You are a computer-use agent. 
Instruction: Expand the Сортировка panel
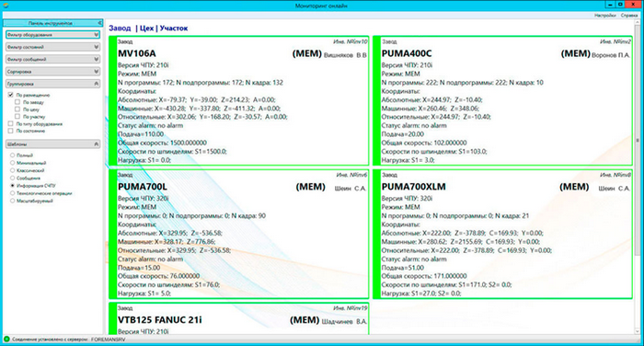click(52, 72)
